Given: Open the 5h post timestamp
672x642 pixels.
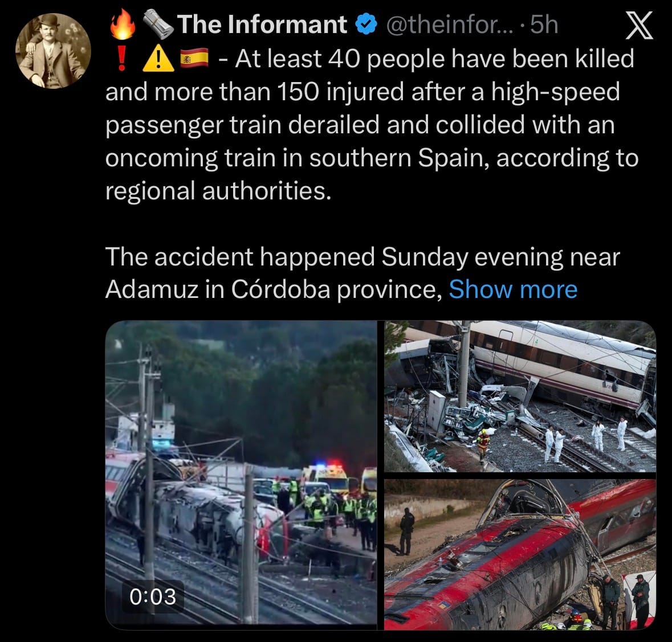Looking at the screenshot, I should tap(544, 25).
